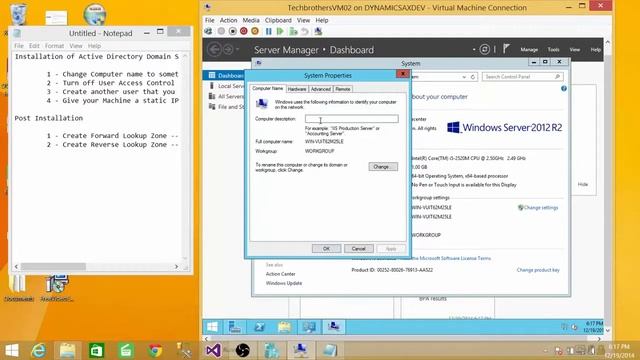Expand the System window address bar dropdown
The width and height of the screenshot is (640, 360).
pyautogui.click(x=464, y=77)
